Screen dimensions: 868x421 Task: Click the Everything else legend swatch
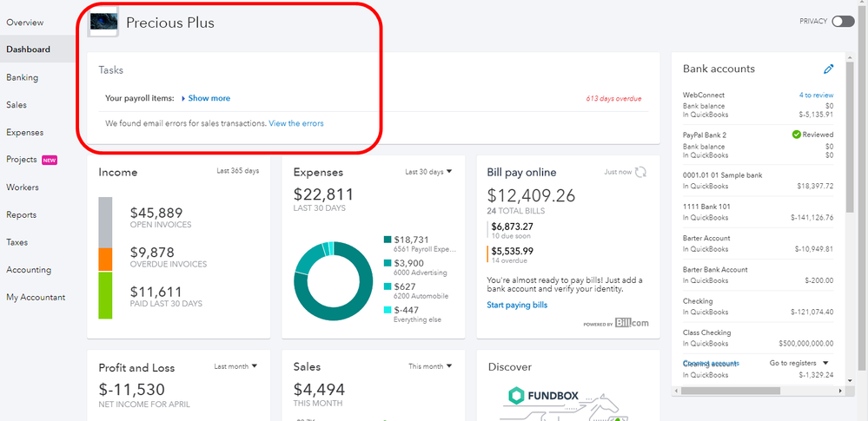click(x=388, y=310)
